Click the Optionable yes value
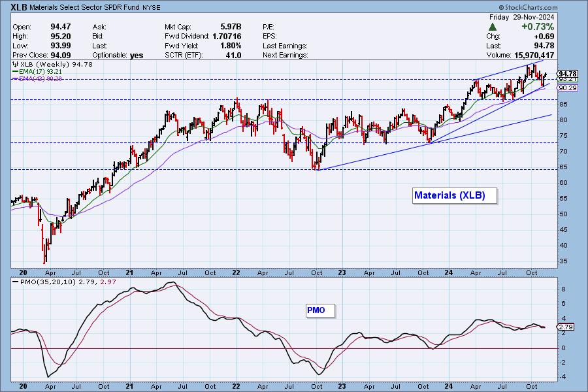Screen dimensions: 588x392 pyautogui.click(x=137, y=55)
